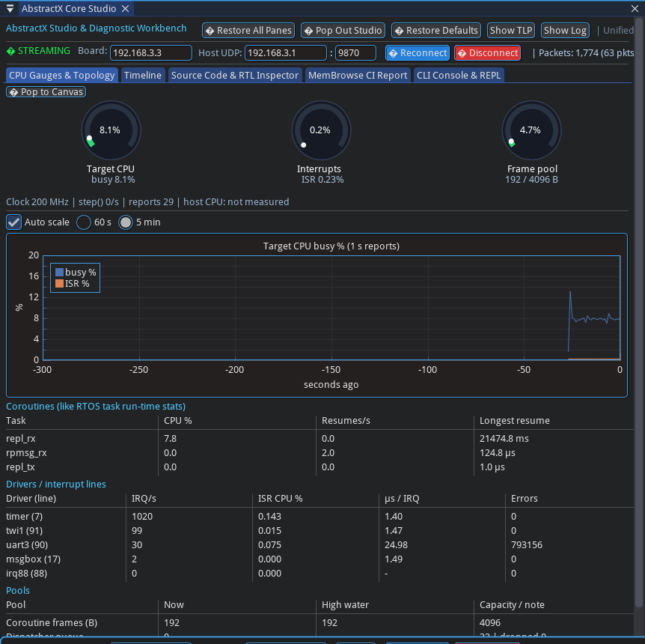Click the Reconnect button

(418, 53)
